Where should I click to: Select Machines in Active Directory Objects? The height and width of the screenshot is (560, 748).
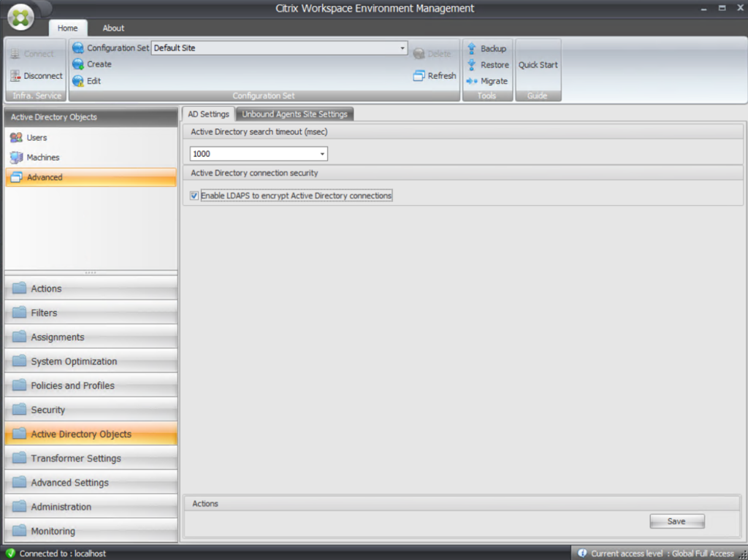pyautogui.click(x=91, y=157)
